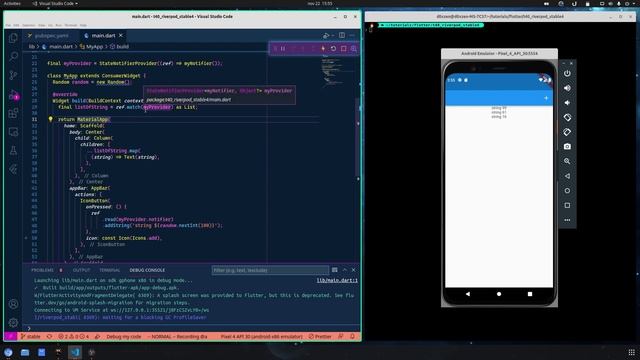Click the emulator sidebar back triangle
Image resolution: width=640 pixels, height=360 pixels.
tap(567, 176)
